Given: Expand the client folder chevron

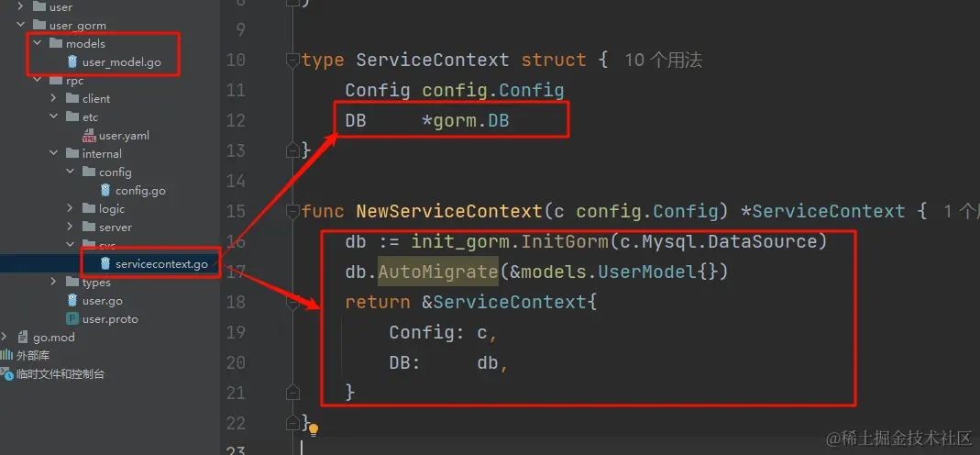Looking at the screenshot, I should point(54,99).
